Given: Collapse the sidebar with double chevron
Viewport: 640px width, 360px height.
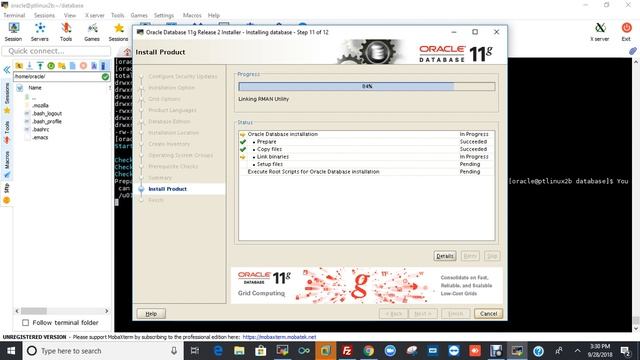Looking at the screenshot, I should (x=7, y=70).
